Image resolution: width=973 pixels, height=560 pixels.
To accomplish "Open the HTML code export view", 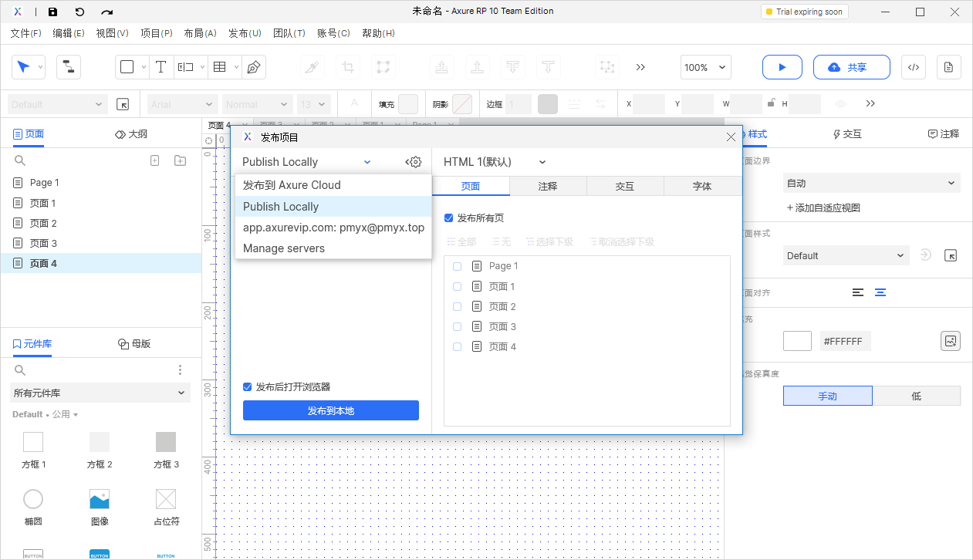I will pyautogui.click(x=914, y=67).
